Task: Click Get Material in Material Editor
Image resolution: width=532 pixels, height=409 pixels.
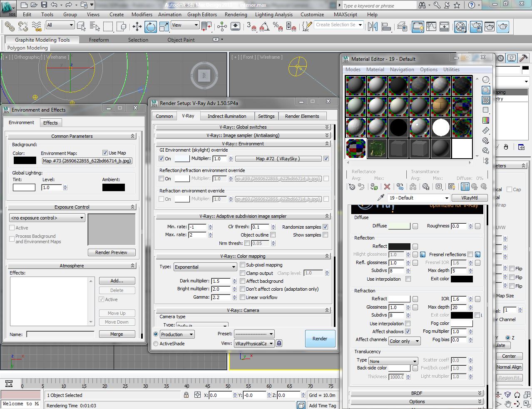Action: 352,187
